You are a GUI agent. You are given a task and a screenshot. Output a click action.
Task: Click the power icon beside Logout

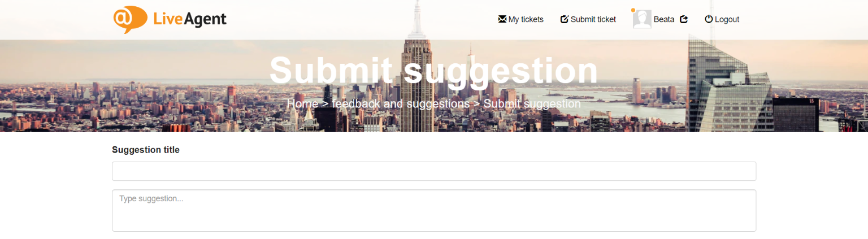click(709, 19)
